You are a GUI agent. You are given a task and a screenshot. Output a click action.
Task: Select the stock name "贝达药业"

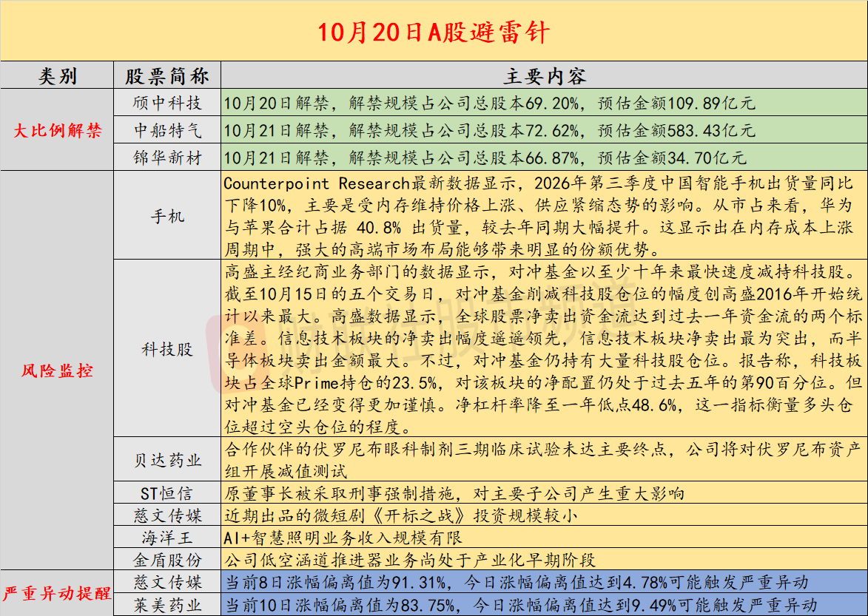point(167,460)
